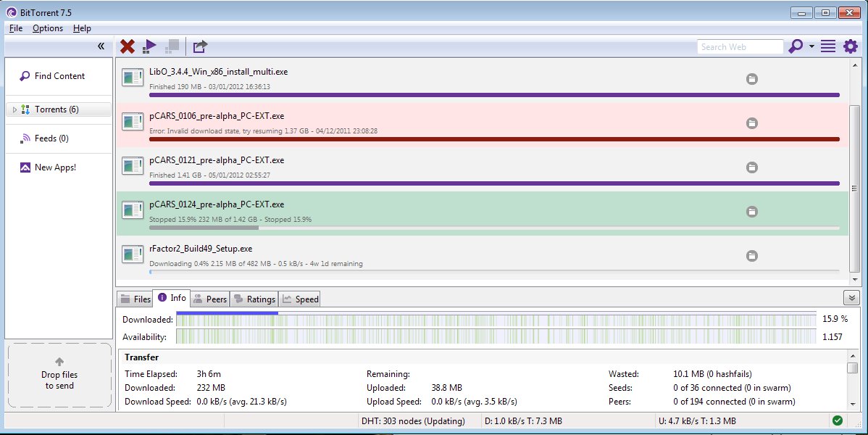This screenshot has height=435, width=868.
Task: Click the Availability pieces bar
Action: click(x=496, y=336)
